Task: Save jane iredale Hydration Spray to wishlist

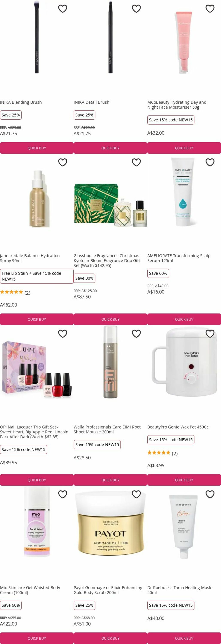Action: pyautogui.click(x=62, y=163)
